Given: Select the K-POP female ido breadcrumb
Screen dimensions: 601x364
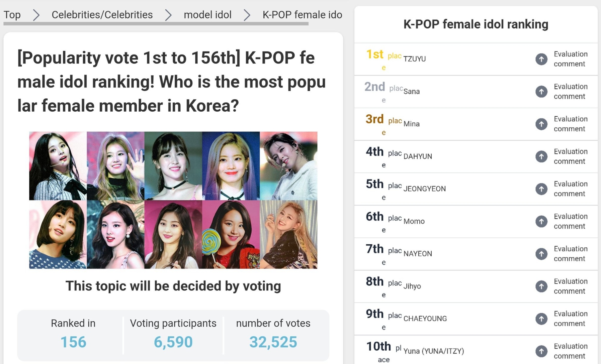Looking at the screenshot, I should coord(302,15).
